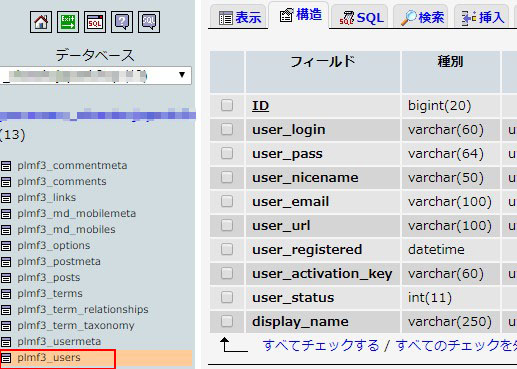517x369 pixels.
Task: Open the phpMyAdmin documentation help icon
Action: tap(122, 22)
